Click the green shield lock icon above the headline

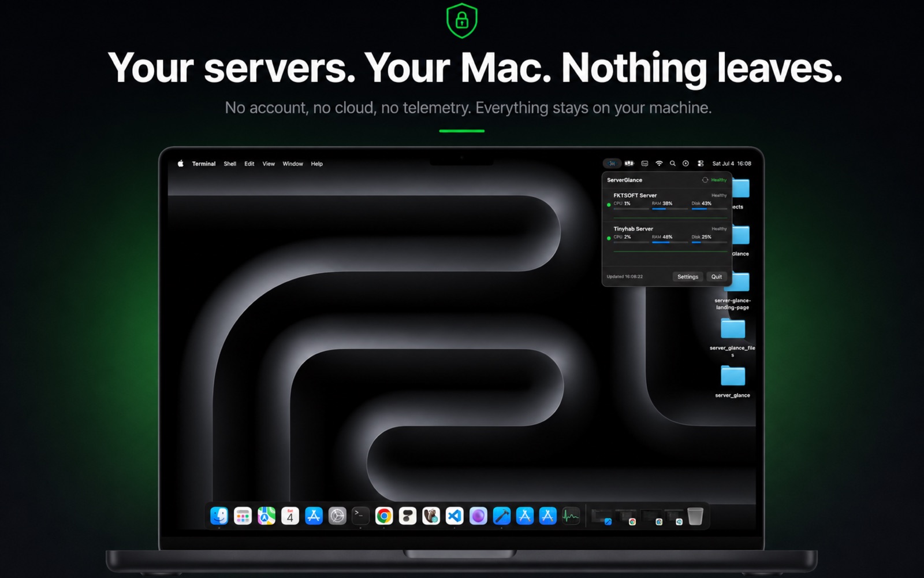tap(462, 21)
